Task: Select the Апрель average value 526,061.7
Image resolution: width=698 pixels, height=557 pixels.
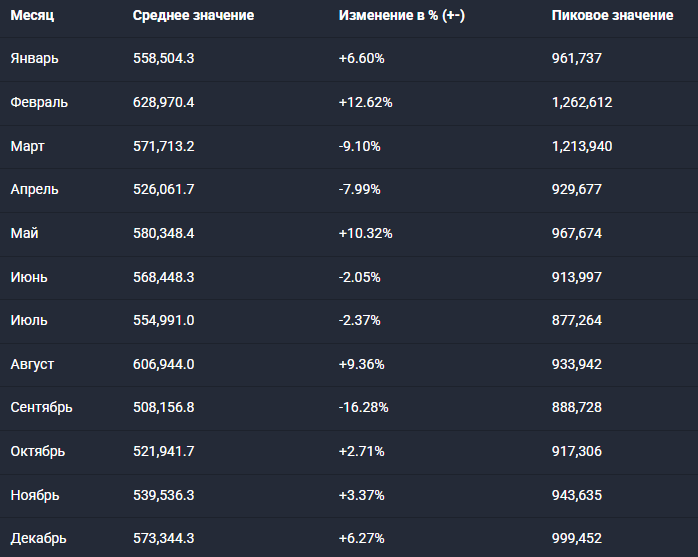Action: (x=163, y=190)
